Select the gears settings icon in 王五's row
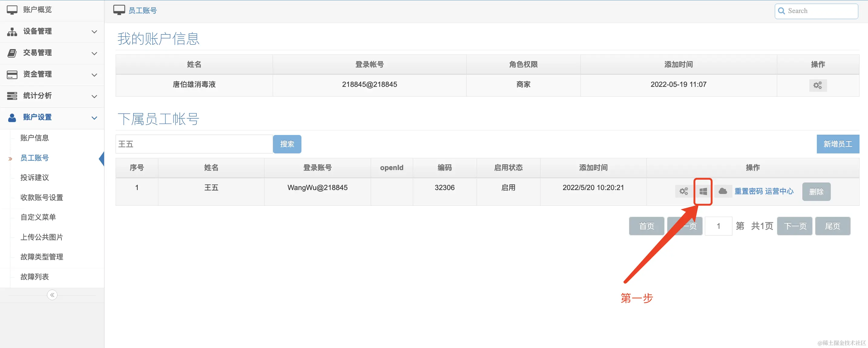This screenshot has height=348, width=868. [x=684, y=191]
